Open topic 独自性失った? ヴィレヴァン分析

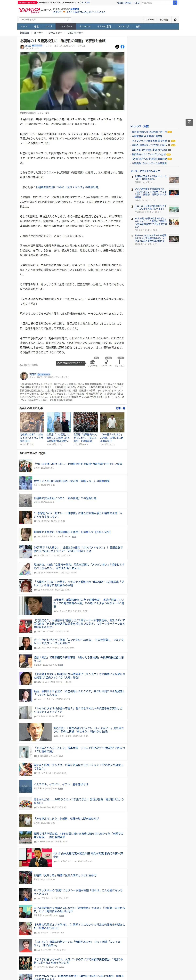[149, 155]
